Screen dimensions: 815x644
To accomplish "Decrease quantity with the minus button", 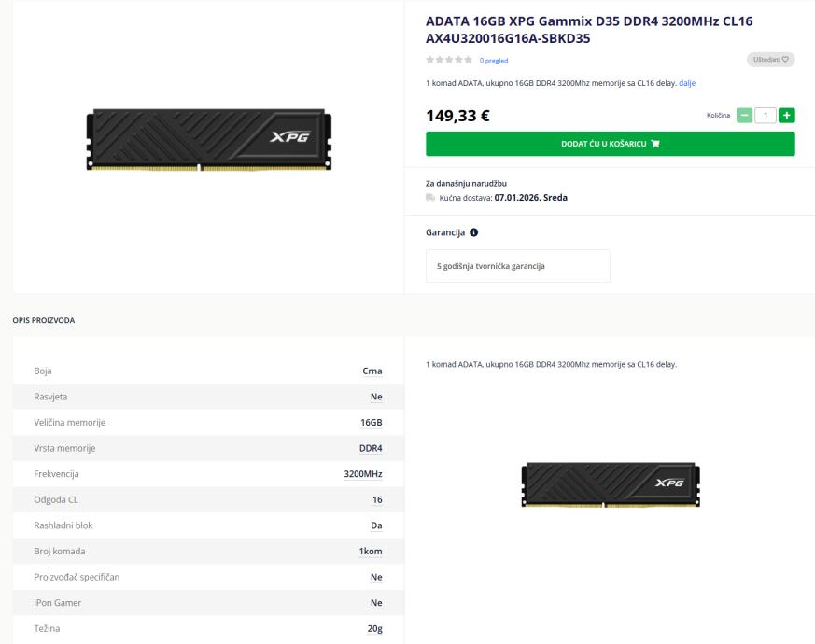I will tap(743, 116).
